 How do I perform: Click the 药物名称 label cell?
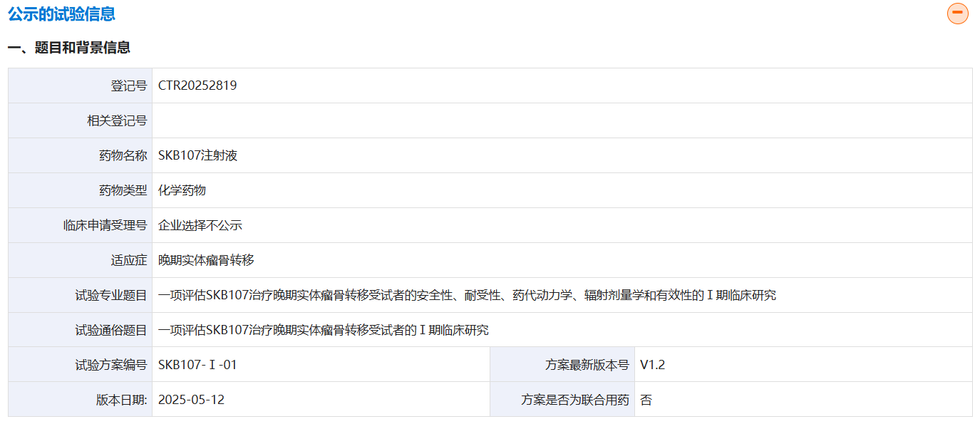point(81,155)
